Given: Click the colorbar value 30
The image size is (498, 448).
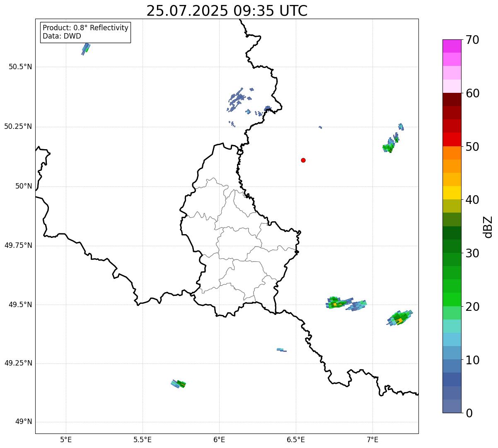Looking at the screenshot, I should (x=472, y=253).
